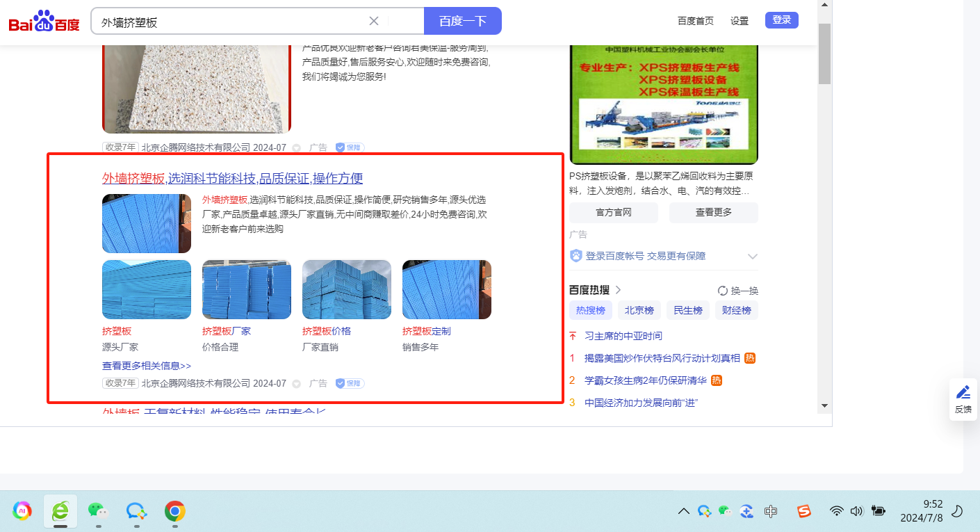This screenshot has height=532, width=980.
Task: Open the blue chat bubble app in taskbar
Action: point(136,511)
